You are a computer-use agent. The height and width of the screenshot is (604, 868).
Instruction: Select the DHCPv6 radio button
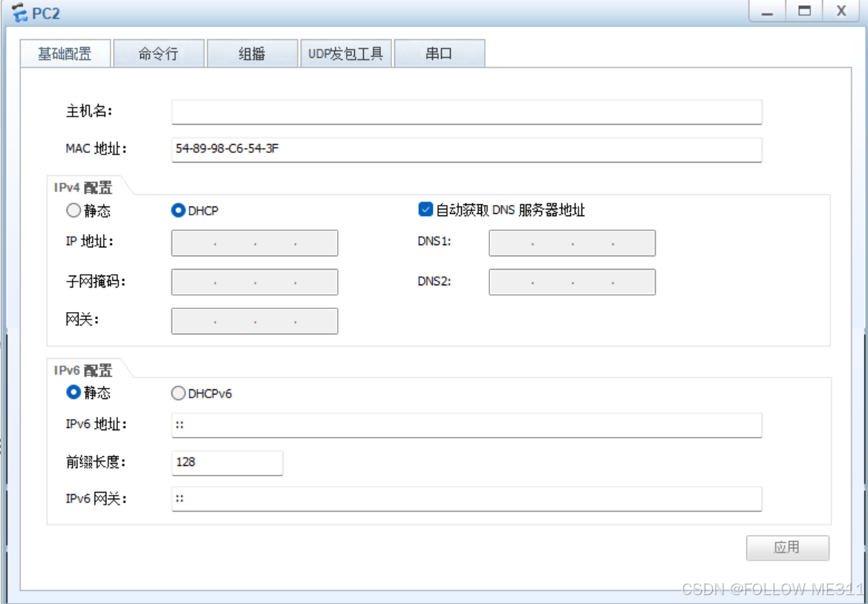coord(178,394)
